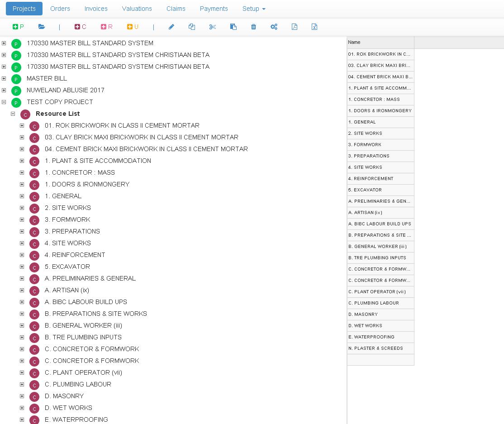The image size is (504, 424).
Task: Expand 4. REINFORCEMENT category
Action: (x=22, y=255)
